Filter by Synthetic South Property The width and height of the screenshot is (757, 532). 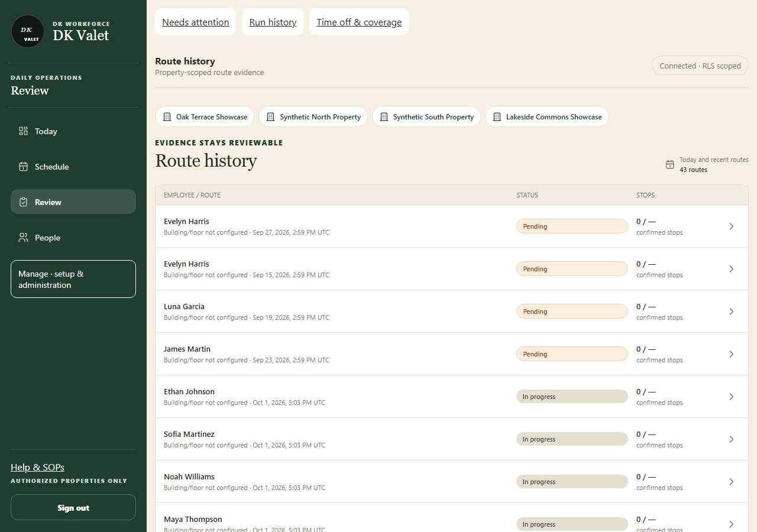point(426,116)
